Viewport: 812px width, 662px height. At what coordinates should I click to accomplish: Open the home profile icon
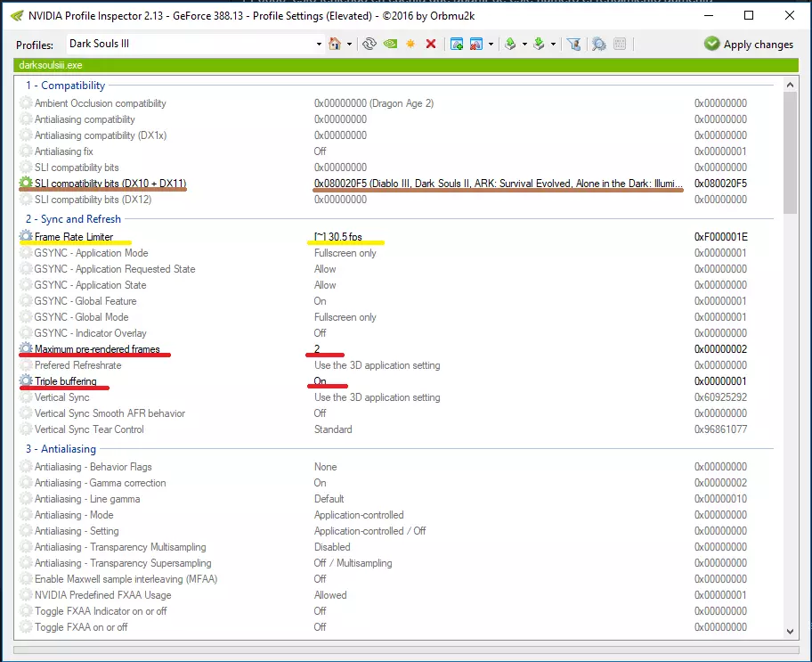(335, 44)
